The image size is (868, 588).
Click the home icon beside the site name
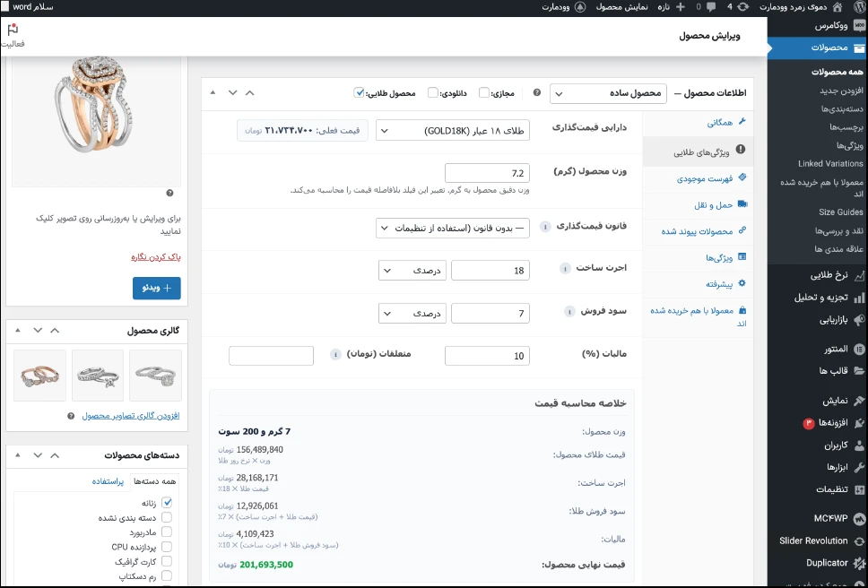point(838,7)
